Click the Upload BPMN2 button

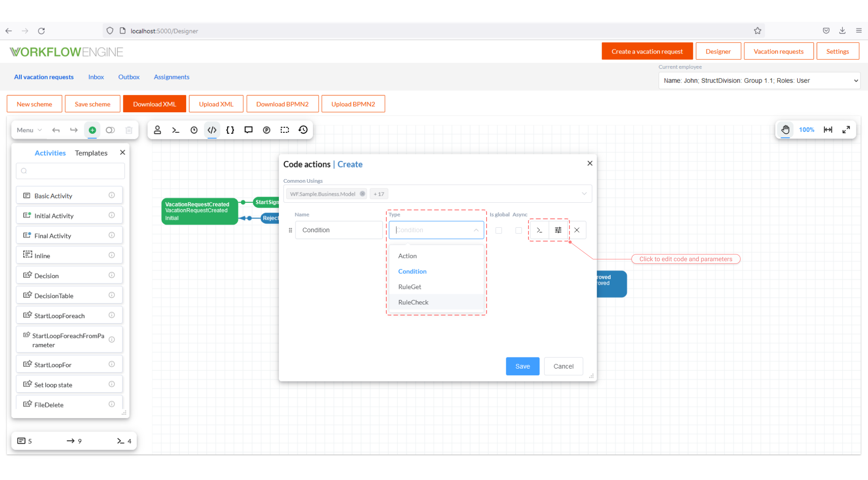[353, 104]
